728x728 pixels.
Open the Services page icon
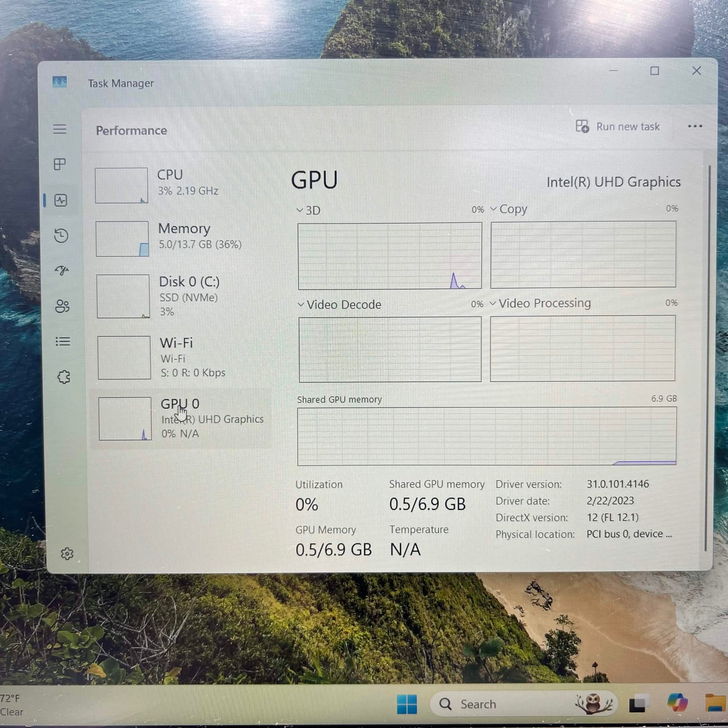64,377
